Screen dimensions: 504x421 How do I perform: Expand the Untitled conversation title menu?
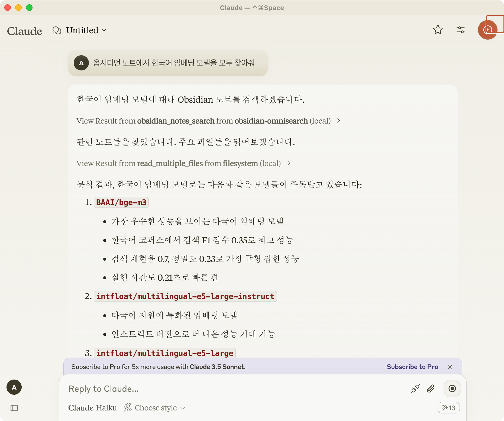pos(86,30)
